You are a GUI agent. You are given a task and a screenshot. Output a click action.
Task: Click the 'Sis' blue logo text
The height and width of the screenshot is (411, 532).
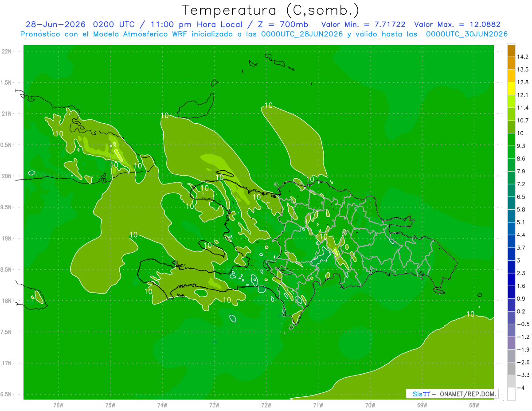(418, 394)
